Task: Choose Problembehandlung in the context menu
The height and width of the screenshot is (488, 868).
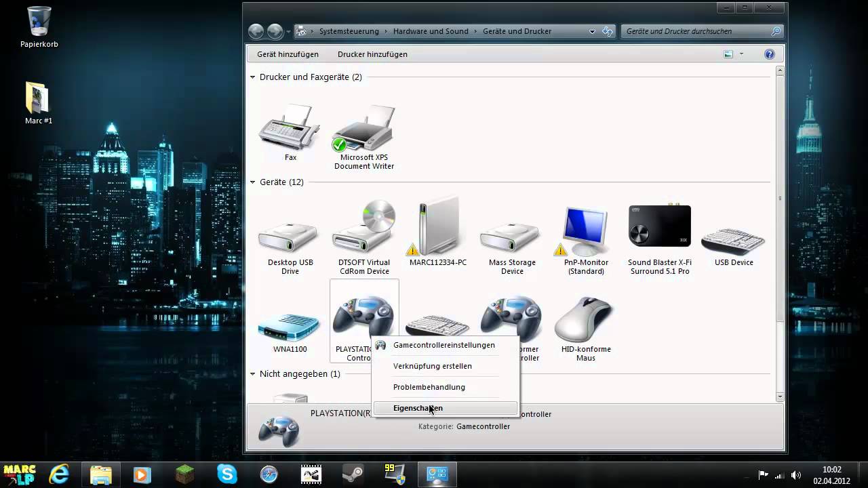Action: pyautogui.click(x=445, y=387)
